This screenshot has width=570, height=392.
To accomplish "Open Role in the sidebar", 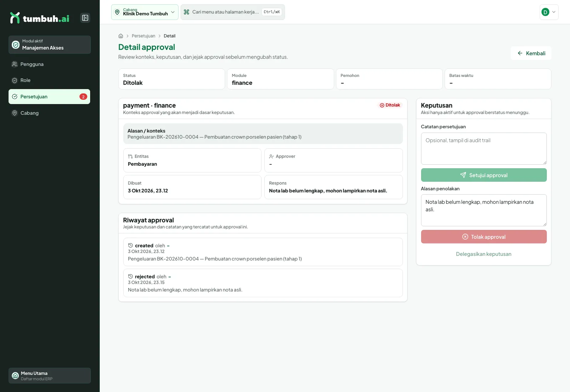I will [x=49, y=80].
